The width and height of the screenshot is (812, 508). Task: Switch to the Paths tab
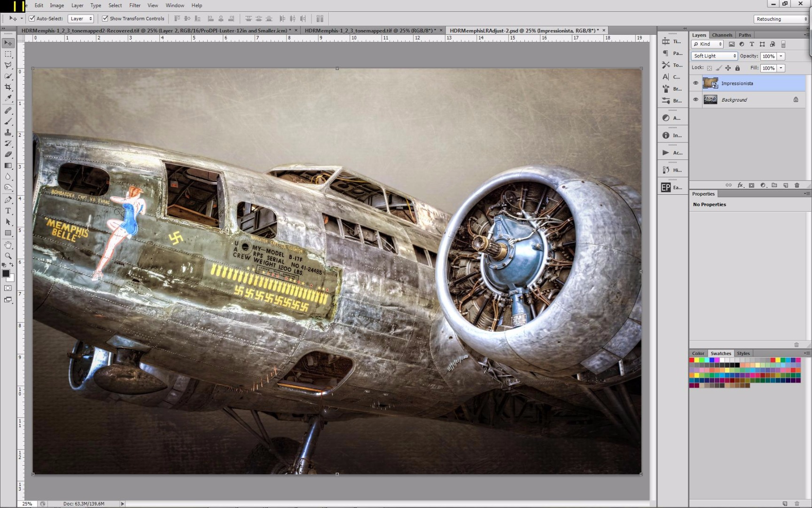click(745, 35)
